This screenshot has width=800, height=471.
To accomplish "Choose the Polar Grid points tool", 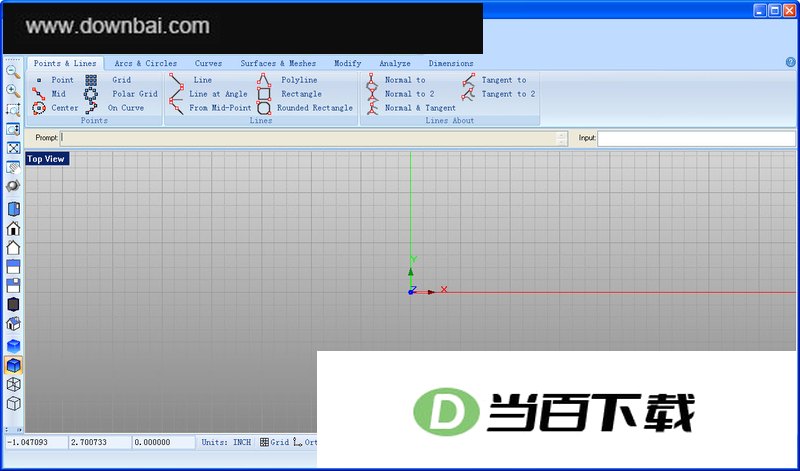I will tap(121, 94).
